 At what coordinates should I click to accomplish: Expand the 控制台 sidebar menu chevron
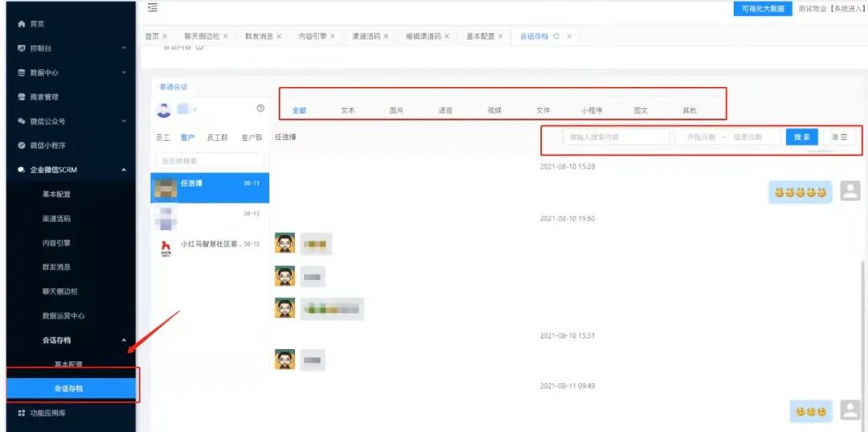pos(124,48)
